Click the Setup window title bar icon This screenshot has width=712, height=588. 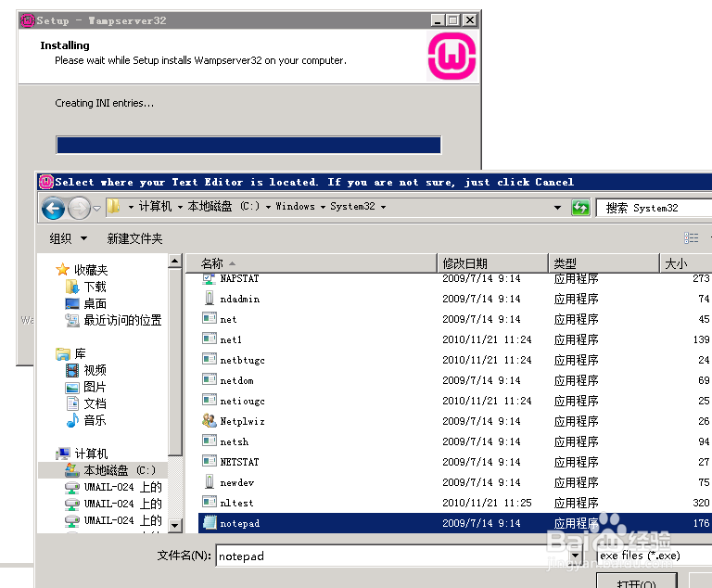(x=28, y=20)
